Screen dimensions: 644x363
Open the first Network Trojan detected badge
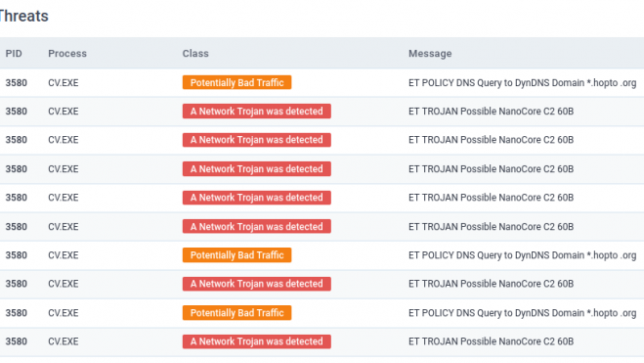coord(257,111)
